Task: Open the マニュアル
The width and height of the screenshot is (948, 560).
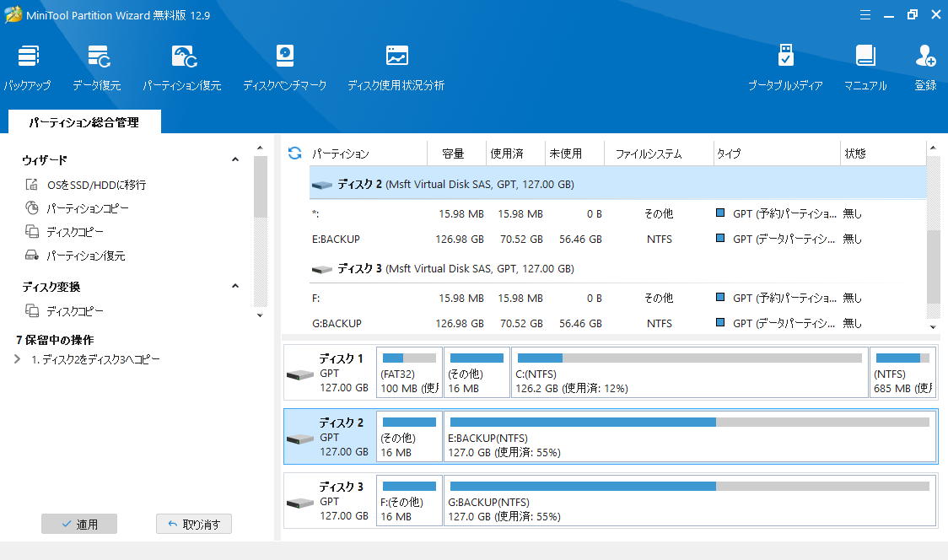Action: 865,67
